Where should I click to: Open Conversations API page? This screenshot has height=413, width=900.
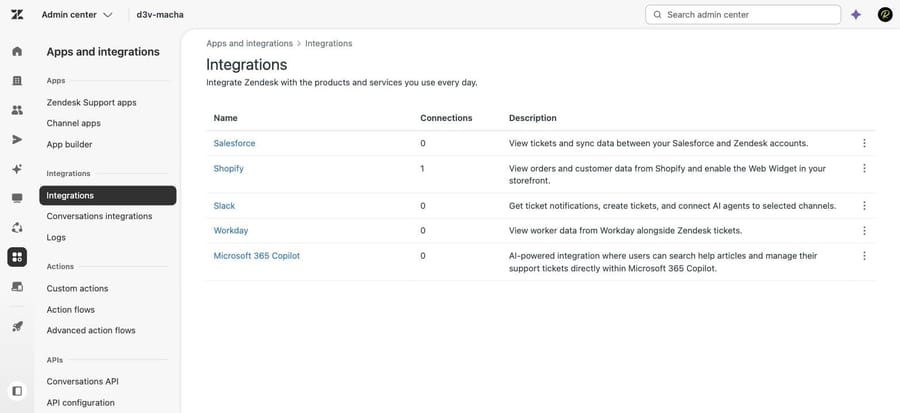point(83,381)
